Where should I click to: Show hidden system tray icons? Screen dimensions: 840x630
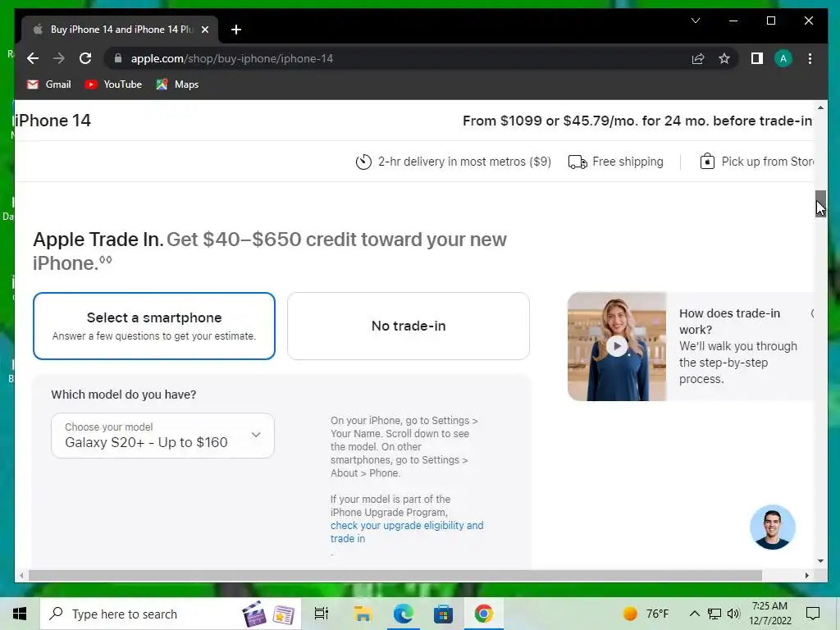tap(694, 614)
